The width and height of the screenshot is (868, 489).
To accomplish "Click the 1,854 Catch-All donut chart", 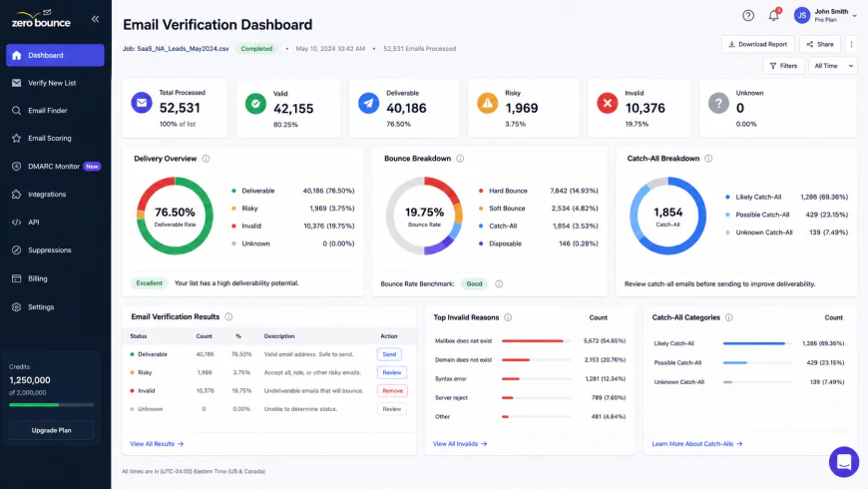I will (668, 216).
